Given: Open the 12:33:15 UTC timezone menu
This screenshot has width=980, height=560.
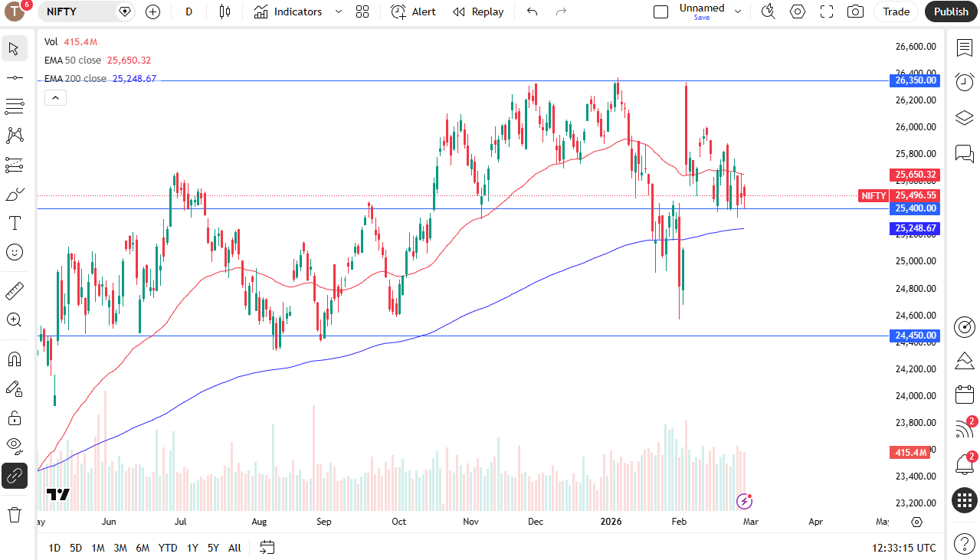Looking at the screenshot, I should pyautogui.click(x=904, y=548).
